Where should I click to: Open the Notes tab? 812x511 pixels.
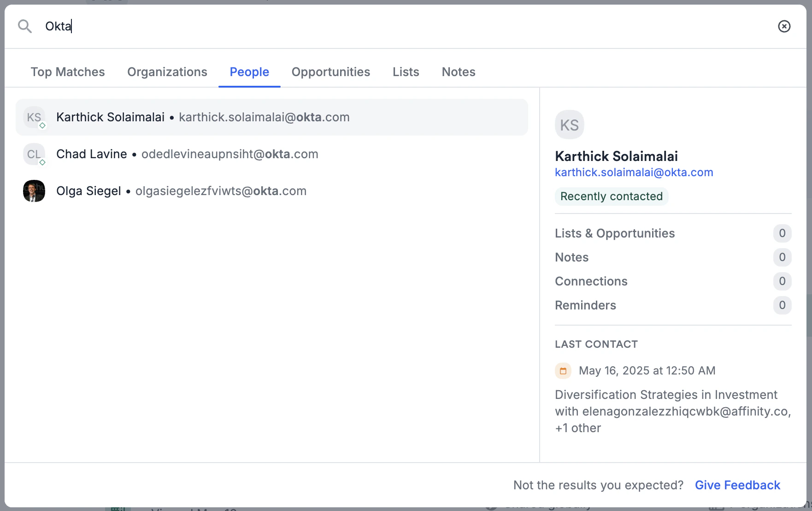pyautogui.click(x=459, y=72)
